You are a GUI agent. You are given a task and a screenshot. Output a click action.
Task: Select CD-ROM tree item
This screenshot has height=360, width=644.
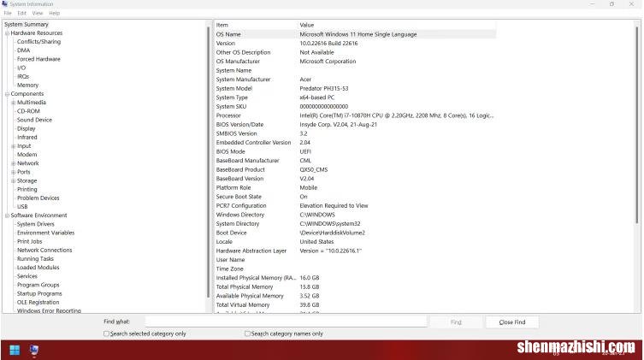(28, 111)
